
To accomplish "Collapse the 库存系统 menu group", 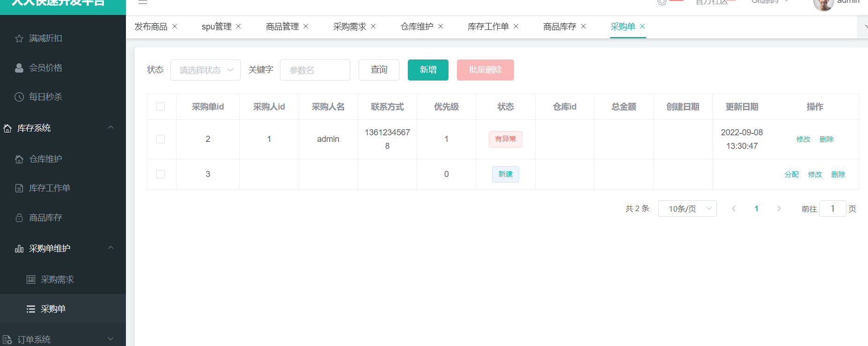I will pyautogui.click(x=111, y=127).
